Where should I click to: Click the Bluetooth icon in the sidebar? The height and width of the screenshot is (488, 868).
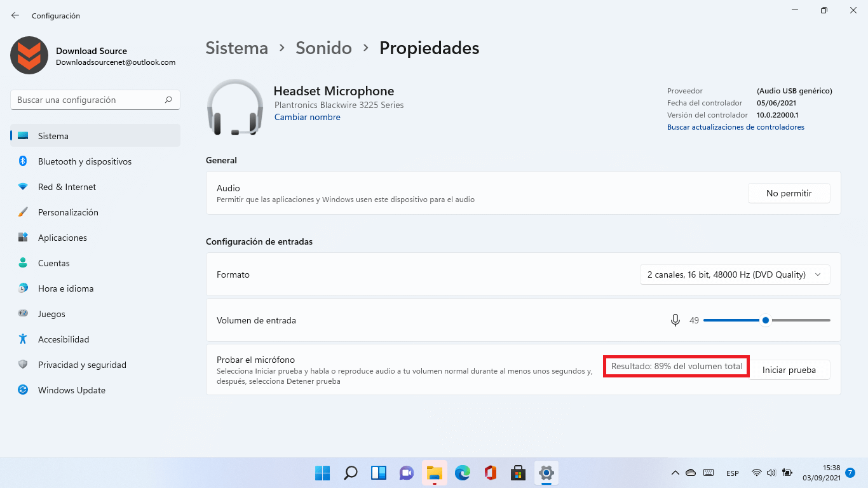(23, 161)
